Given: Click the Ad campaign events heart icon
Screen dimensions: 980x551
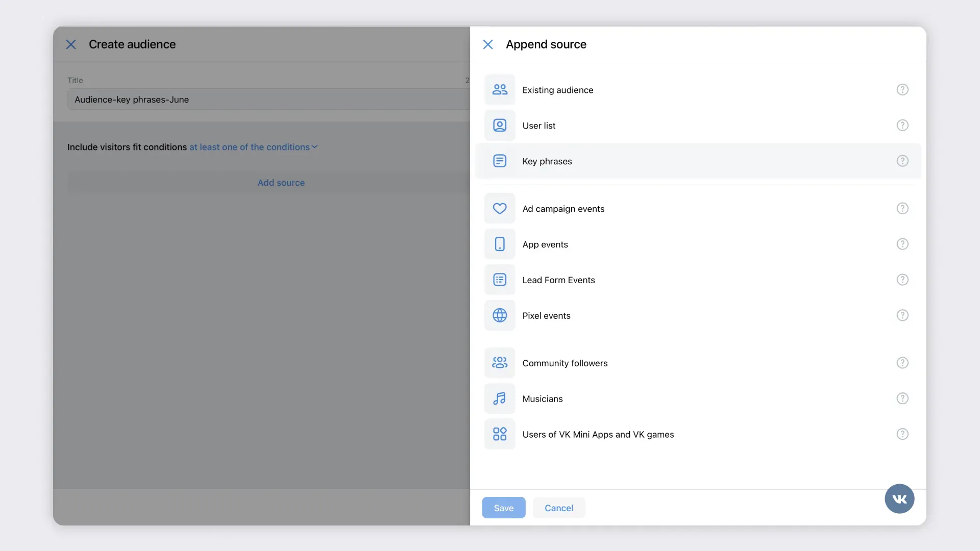Looking at the screenshot, I should pos(500,209).
